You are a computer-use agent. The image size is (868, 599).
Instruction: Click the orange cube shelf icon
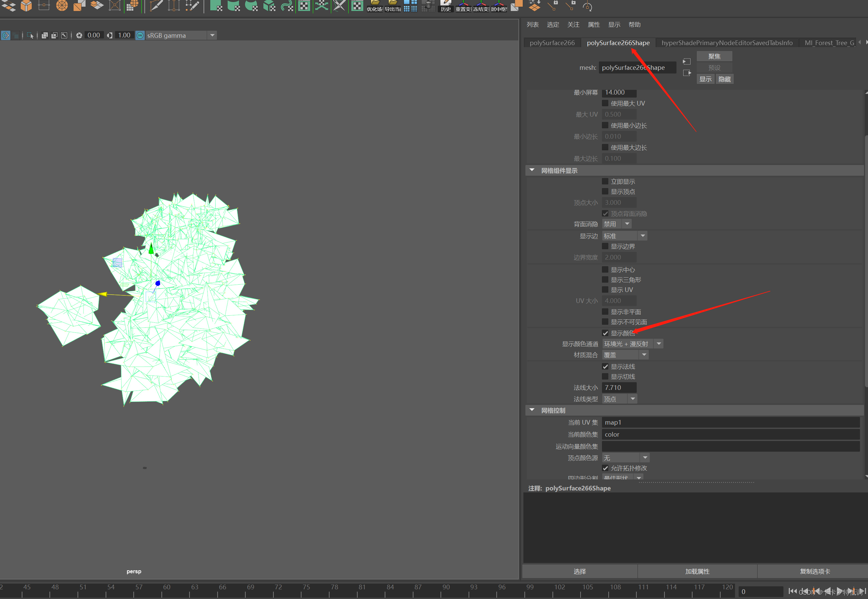(x=26, y=6)
